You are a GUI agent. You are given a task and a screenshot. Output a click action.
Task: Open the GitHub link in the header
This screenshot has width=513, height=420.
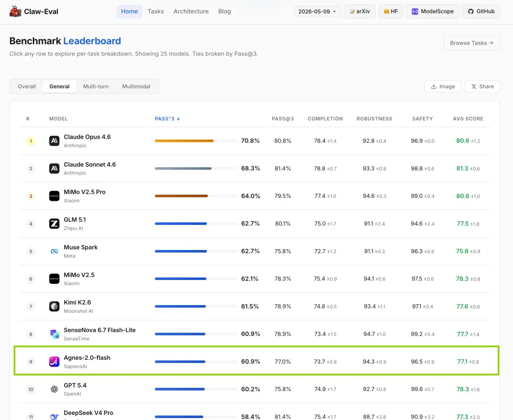(481, 11)
